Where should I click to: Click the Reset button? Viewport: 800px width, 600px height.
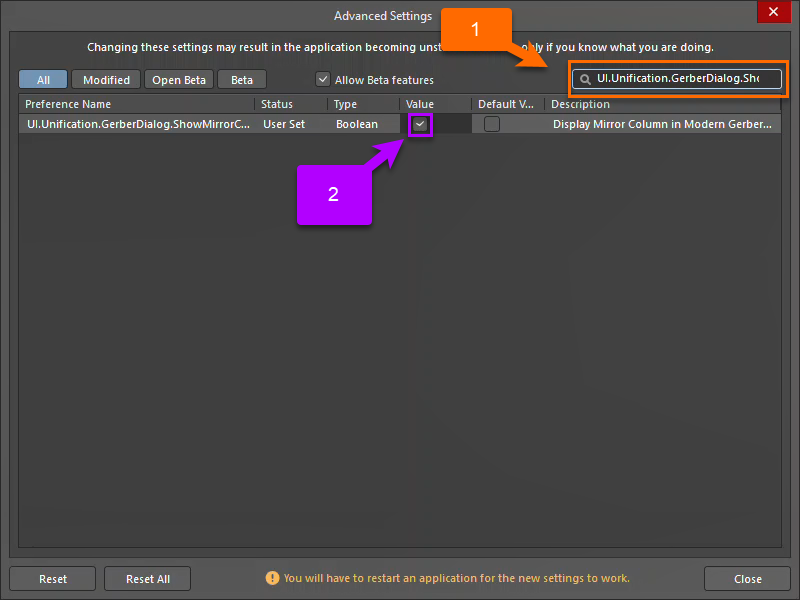tap(53, 579)
